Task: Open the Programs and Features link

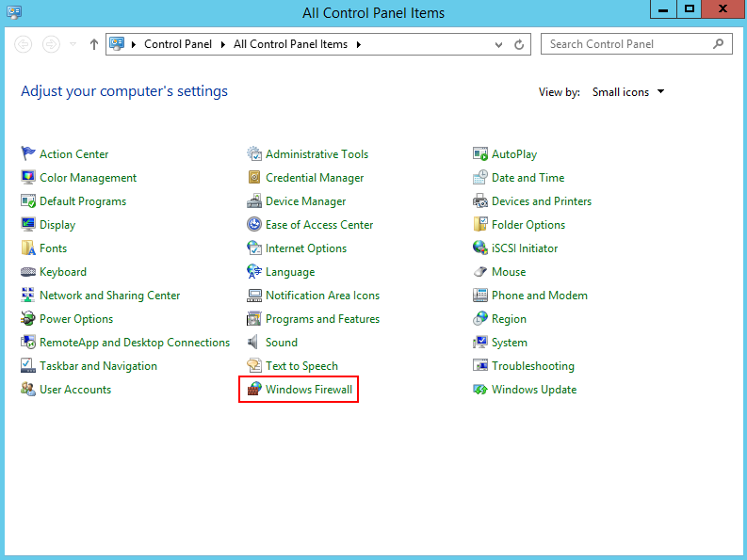Action: point(322,319)
